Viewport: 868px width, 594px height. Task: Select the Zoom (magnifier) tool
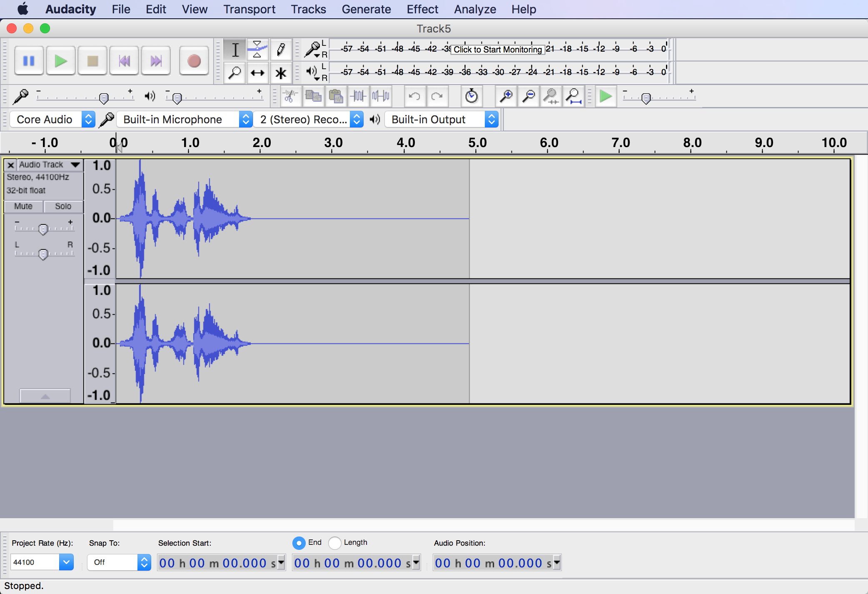click(235, 73)
